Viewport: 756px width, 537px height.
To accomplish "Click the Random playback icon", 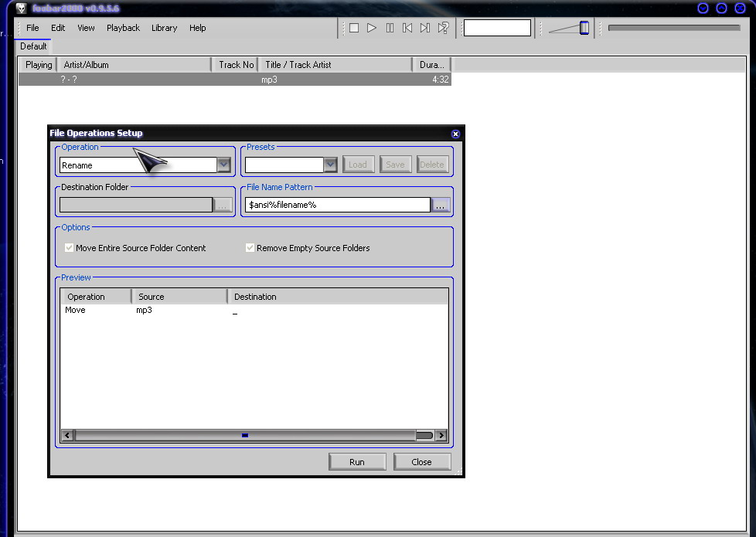I will [443, 28].
